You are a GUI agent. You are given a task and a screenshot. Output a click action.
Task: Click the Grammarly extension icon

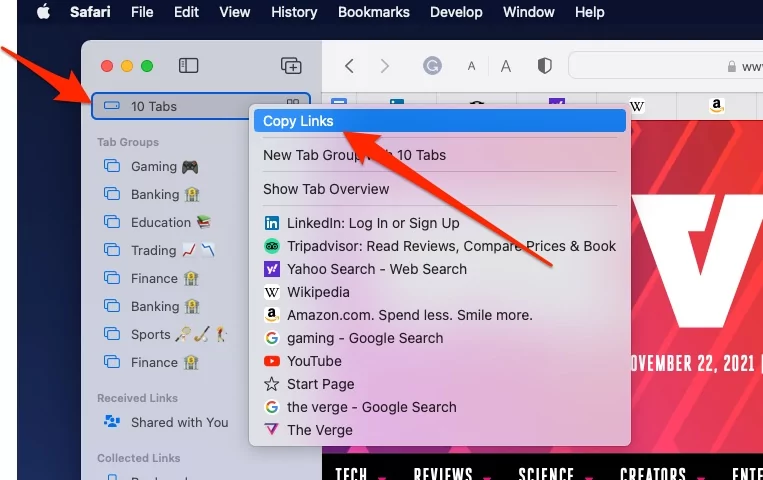(x=432, y=65)
